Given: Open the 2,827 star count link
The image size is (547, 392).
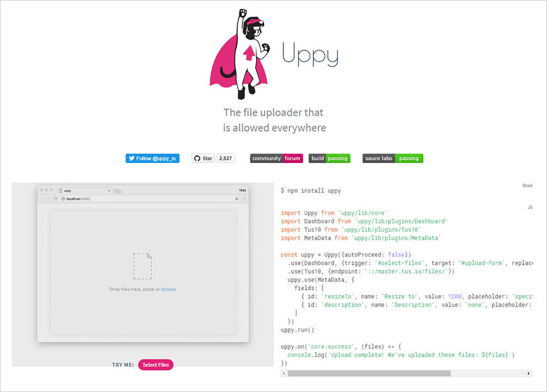Looking at the screenshot, I should (x=226, y=158).
